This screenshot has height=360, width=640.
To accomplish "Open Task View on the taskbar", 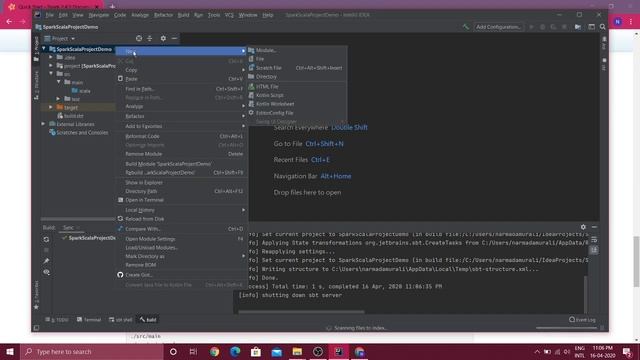I will pyautogui.click(x=193, y=351).
